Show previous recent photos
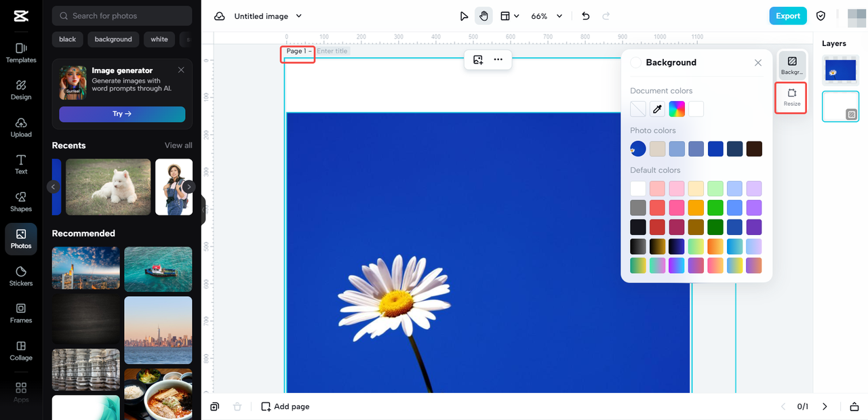 pos(53,187)
